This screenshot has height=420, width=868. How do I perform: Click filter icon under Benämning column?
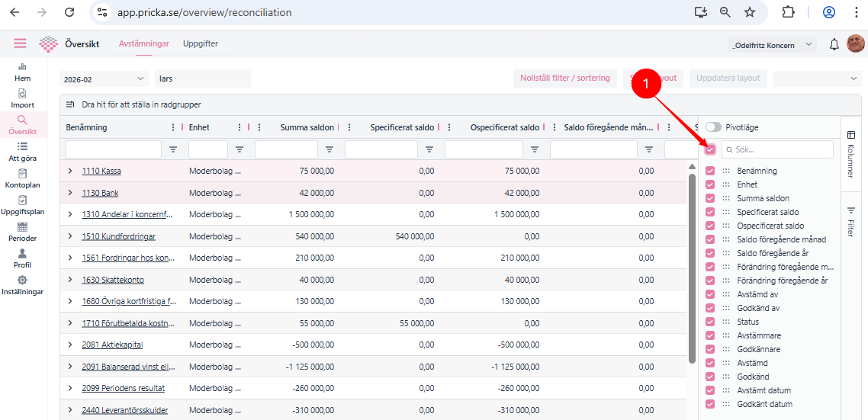coord(173,150)
